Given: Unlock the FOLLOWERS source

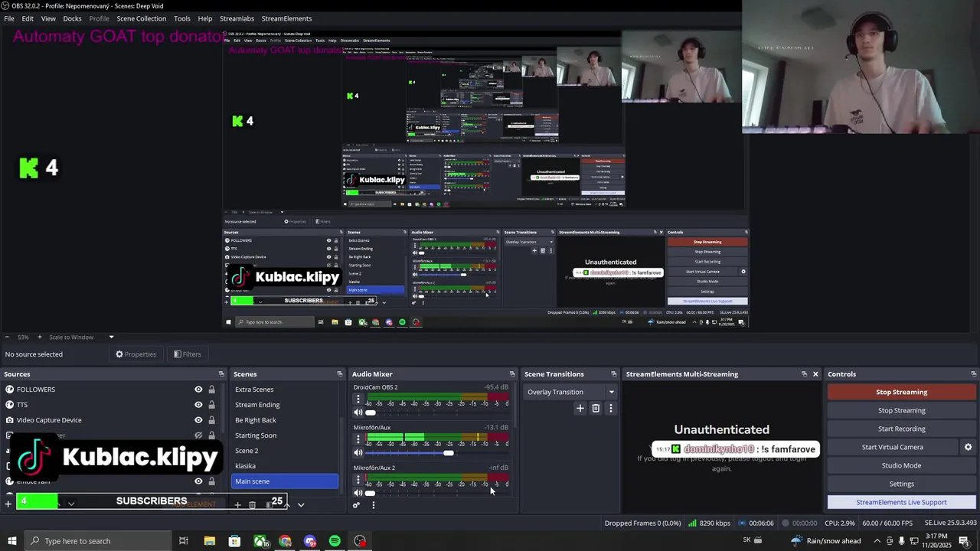Looking at the screenshot, I should (x=212, y=390).
